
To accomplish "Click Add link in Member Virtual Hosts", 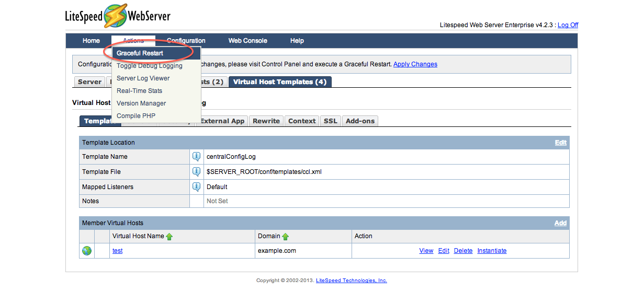I will tap(560, 223).
